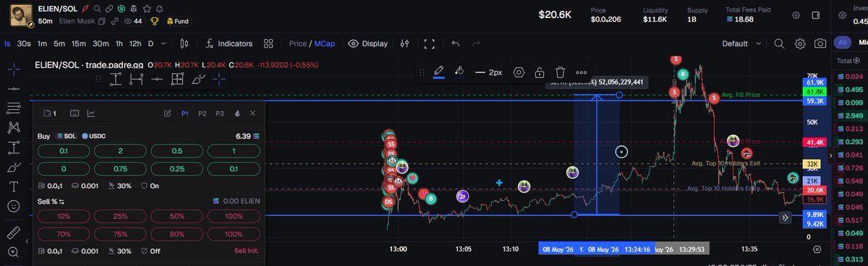This screenshot has width=868, height=266.
Task: Close the trade panel
Action: pyautogui.click(x=252, y=113)
